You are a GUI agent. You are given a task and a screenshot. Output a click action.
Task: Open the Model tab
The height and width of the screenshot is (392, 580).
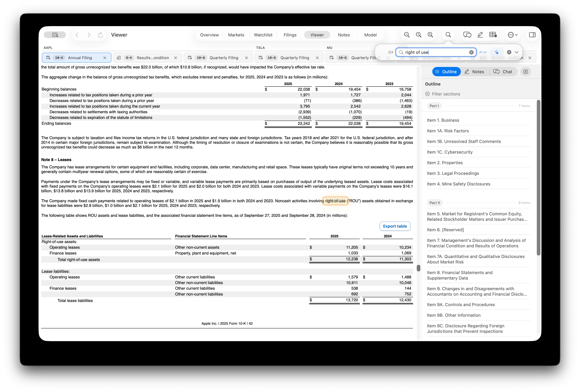(x=370, y=35)
